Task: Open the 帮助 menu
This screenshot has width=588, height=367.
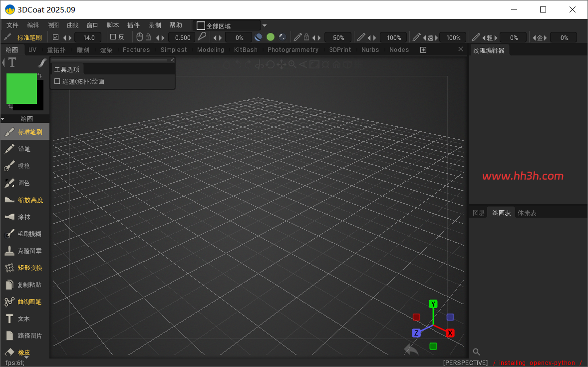Action: [x=176, y=25]
